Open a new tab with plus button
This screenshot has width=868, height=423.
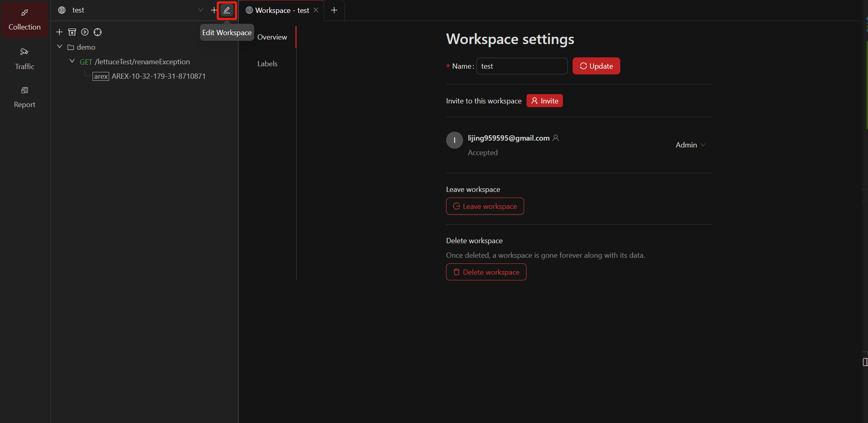tap(334, 10)
